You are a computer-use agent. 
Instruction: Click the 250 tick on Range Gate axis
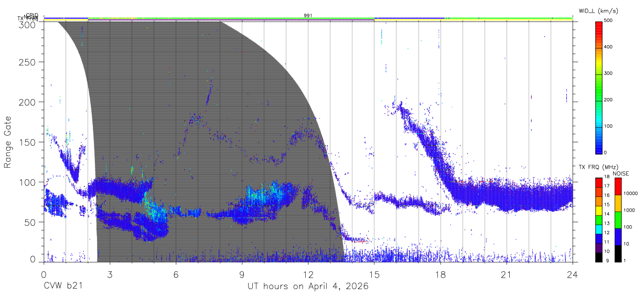pos(27,62)
